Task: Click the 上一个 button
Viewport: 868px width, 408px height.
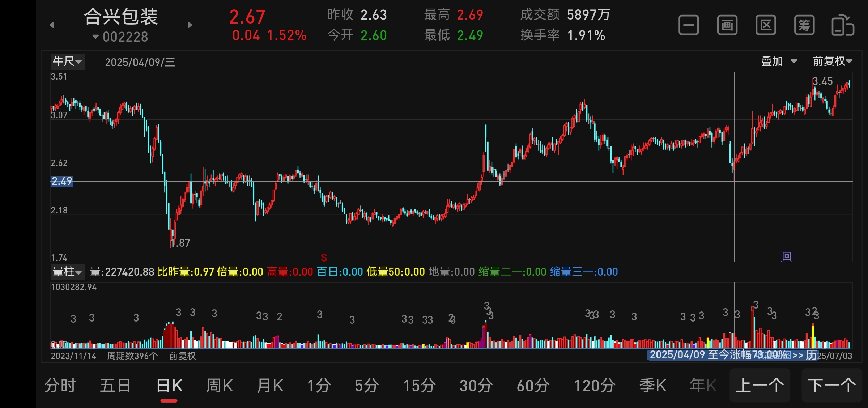Action: (x=760, y=386)
